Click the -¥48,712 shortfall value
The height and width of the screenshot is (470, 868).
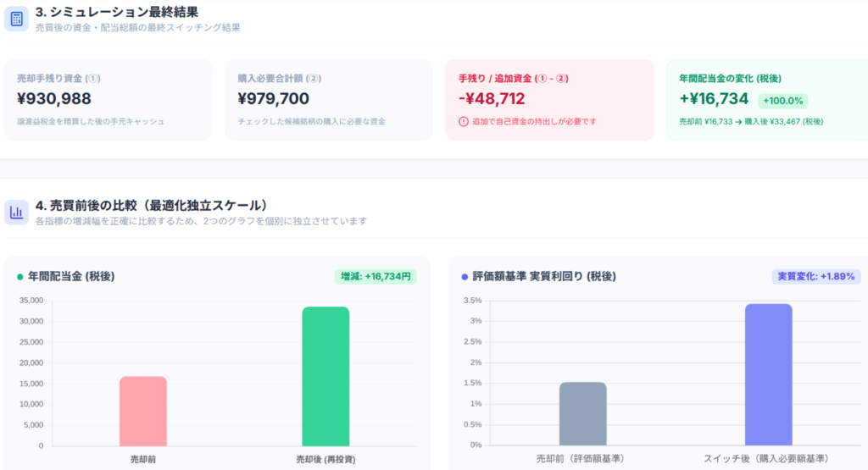(492, 99)
